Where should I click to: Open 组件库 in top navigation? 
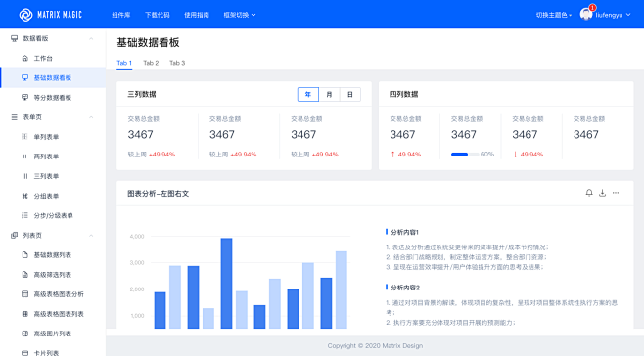click(121, 15)
